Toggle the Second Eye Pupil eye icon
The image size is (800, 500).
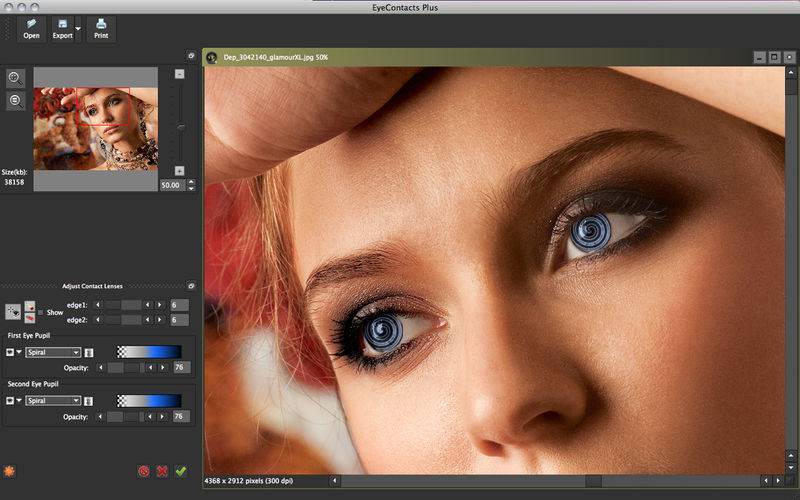coord(10,401)
